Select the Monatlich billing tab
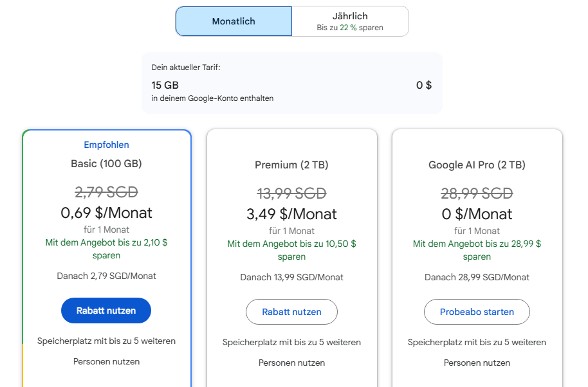Image resolution: width=588 pixels, height=387 pixels. [x=234, y=21]
